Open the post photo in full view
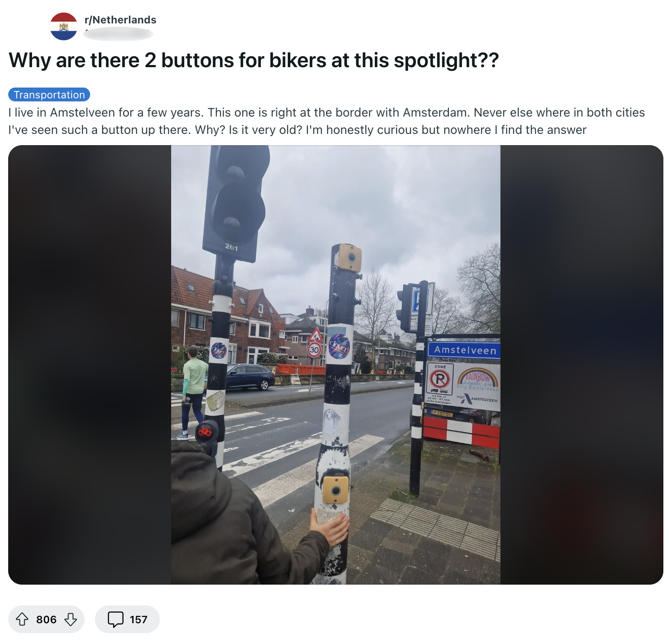Image resolution: width=669 pixels, height=644 pixels. pos(336,365)
